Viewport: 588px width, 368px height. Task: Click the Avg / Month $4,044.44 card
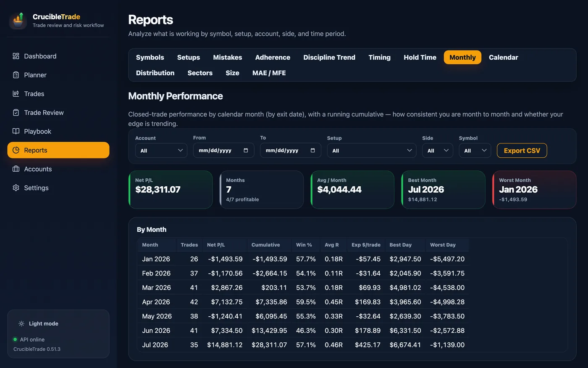[x=352, y=190]
